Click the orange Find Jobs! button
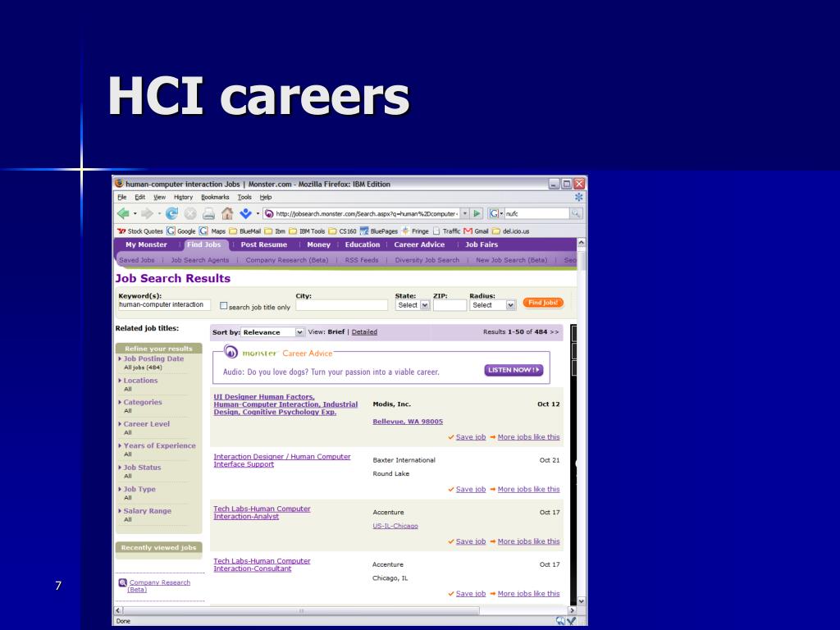Image resolution: width=840 pixels, height=630 pixels. tap(543, 303)
